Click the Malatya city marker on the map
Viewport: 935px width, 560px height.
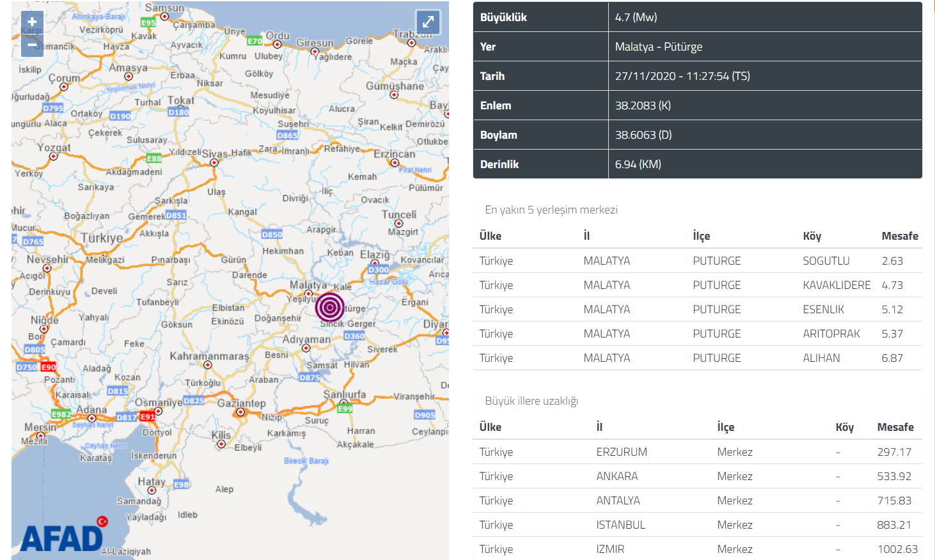(x=308, y=293)
